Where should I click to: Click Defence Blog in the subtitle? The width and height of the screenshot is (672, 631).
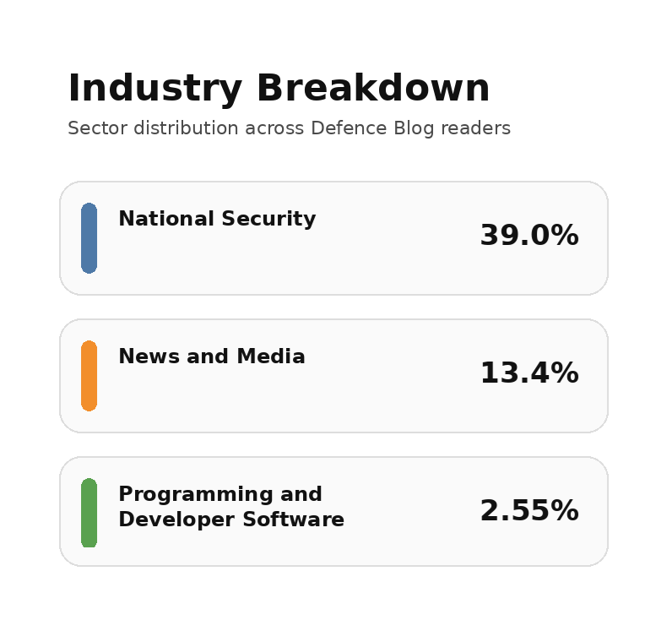372,128
